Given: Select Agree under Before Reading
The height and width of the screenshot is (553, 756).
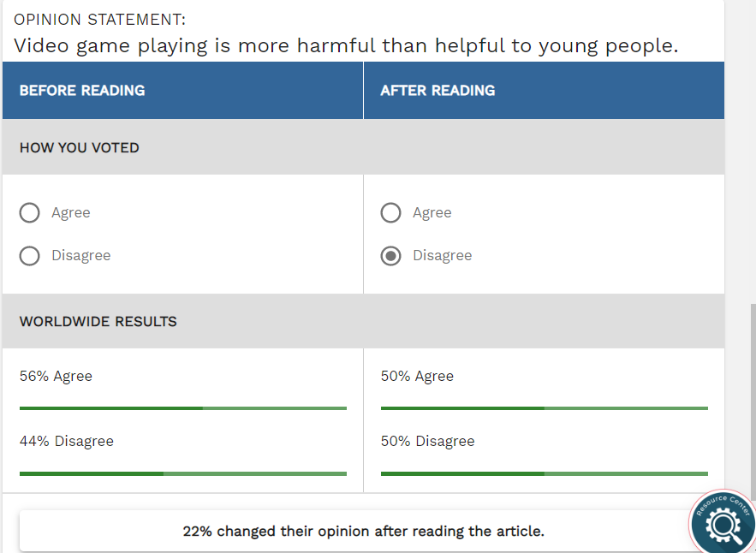Looking at the screenshot, I should (x=30, y=212).
